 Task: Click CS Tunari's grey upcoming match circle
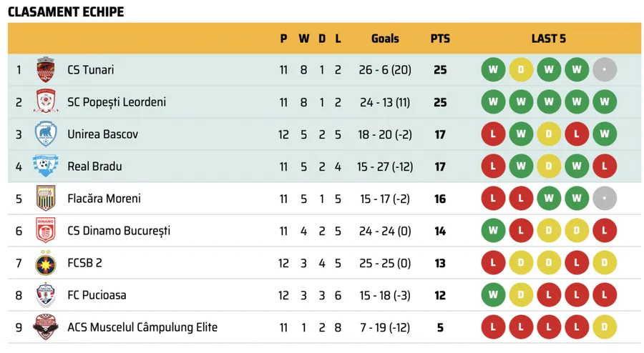pos(605,70)
